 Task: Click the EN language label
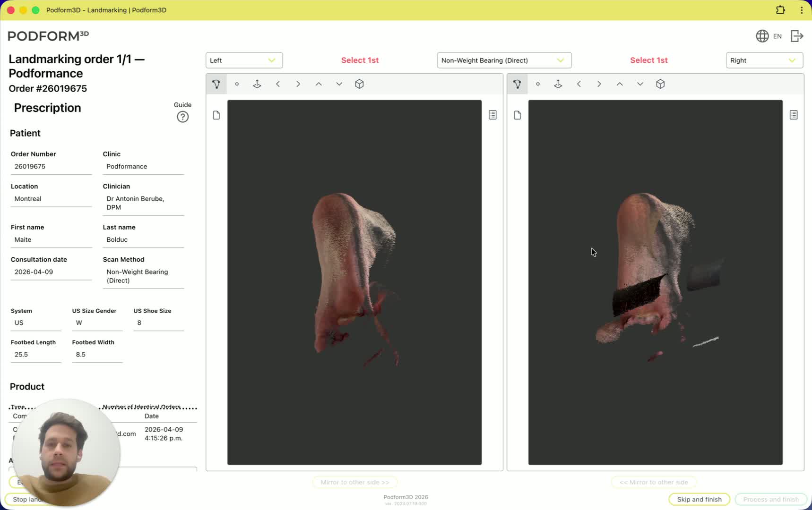[777, 36]
